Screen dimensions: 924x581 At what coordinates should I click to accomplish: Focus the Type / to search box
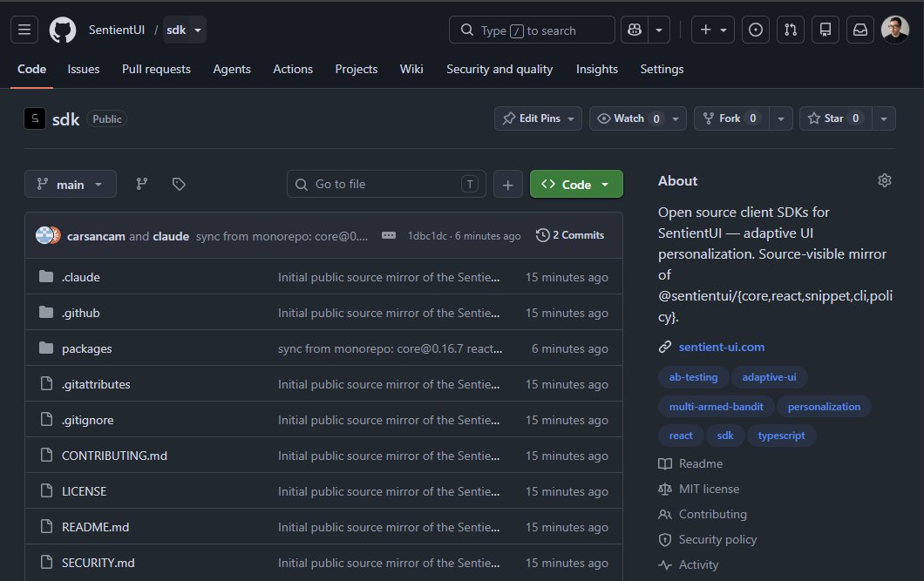pos(532,30)
